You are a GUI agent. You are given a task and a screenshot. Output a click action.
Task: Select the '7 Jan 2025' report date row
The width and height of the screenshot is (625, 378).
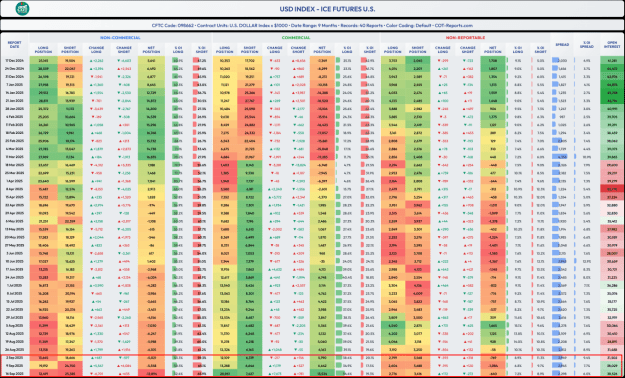313,84
